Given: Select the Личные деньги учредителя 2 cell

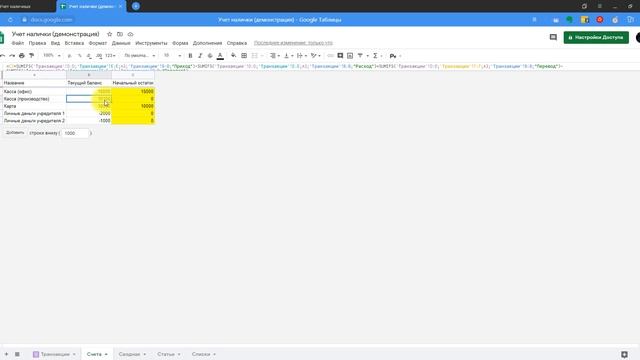Looking at the screenshot, I should [34, 121].
